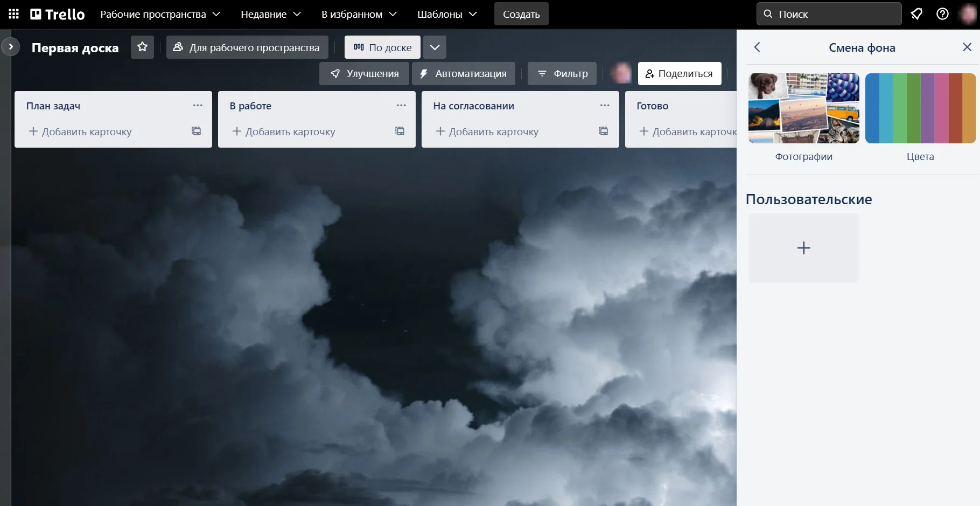Create card from template in На согласовании
Viewport: 980px width, 506px height.
coord(604,131)
